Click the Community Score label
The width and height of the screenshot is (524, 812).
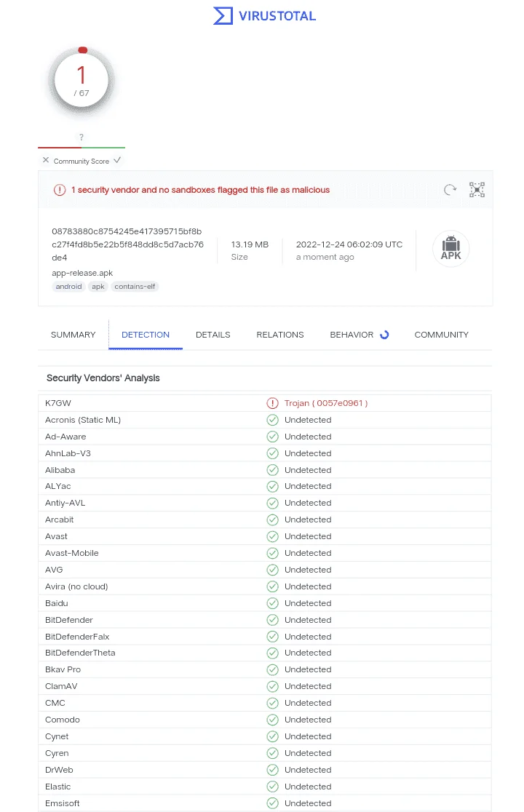(x=82, y=161)
